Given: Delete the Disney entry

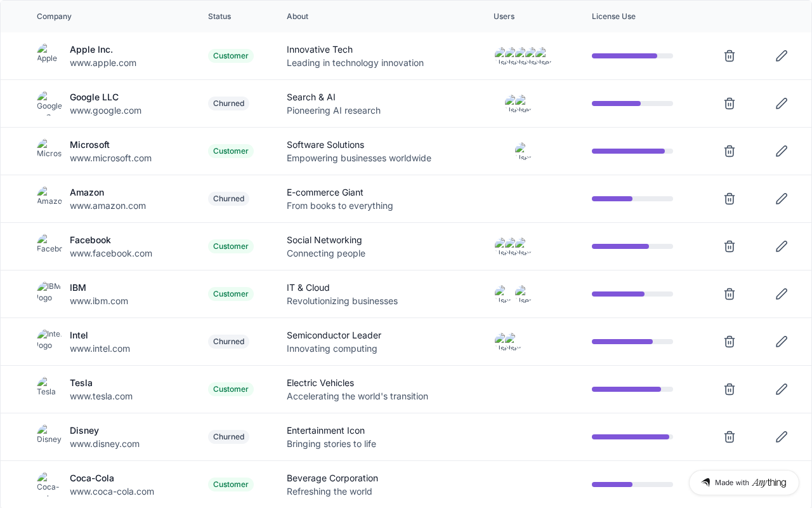Looking at the screenshot, I should [x=730, y=437].
